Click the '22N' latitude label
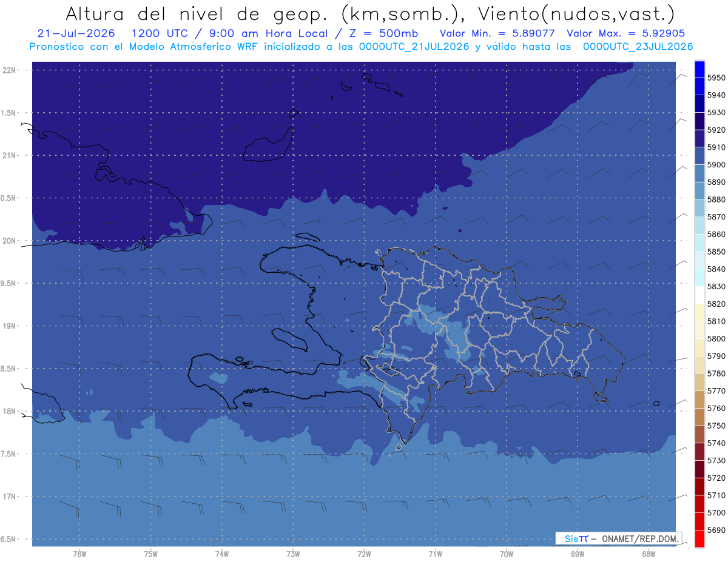 (x=9, y=70)
